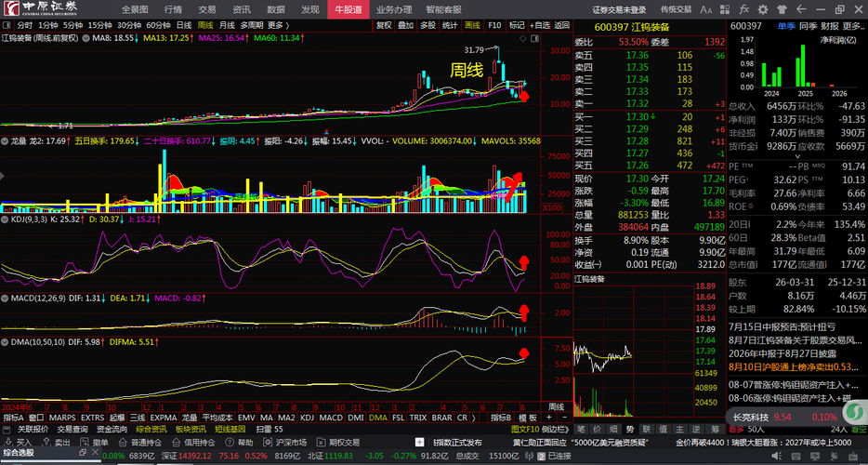Open the 模板 template menu
868x465 pixels.
pos(528,418)
